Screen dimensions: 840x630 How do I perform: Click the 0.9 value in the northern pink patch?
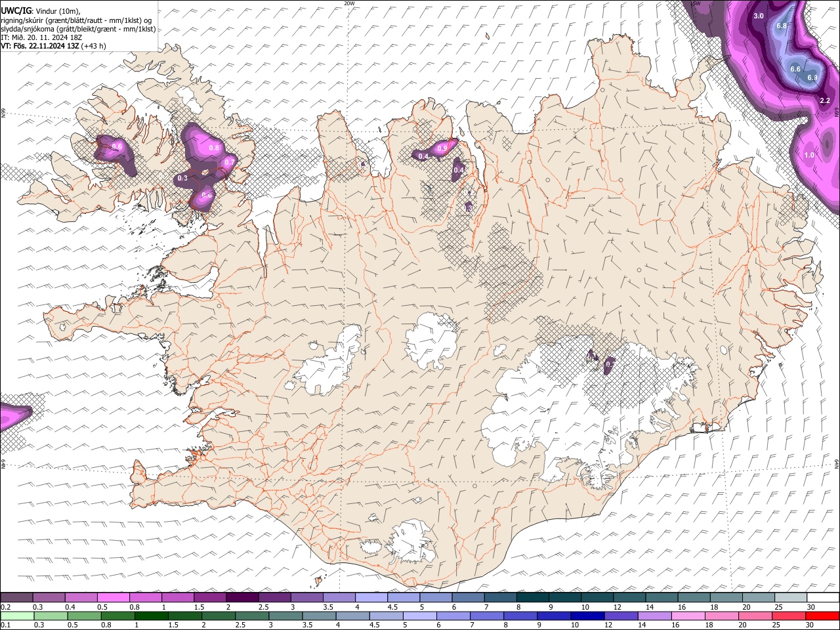pyautogui.click(x=442, y=149)
